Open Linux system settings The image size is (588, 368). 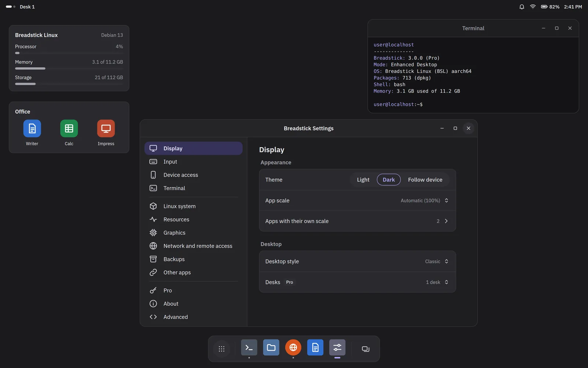tap(194, 206)
